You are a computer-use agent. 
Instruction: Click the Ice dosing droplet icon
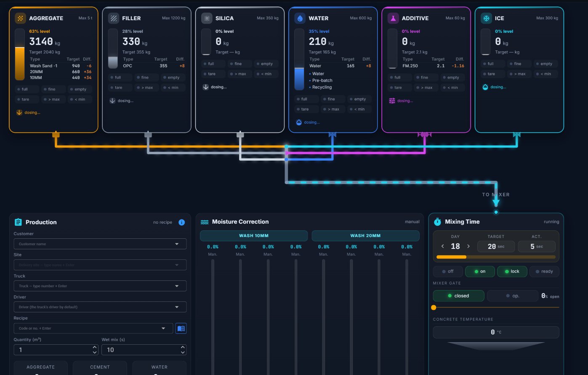tap(485, 87)
